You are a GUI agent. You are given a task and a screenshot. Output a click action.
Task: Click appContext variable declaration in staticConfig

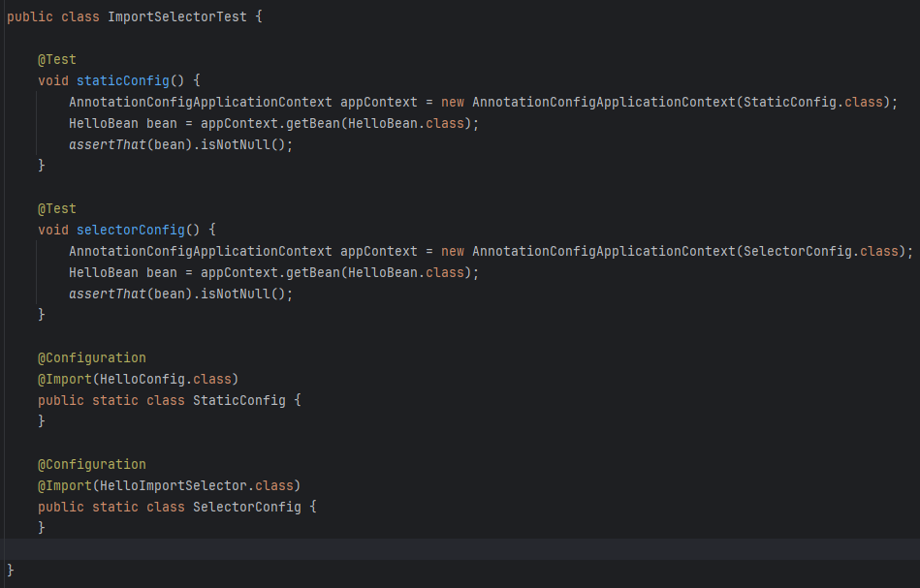point(379,102)
